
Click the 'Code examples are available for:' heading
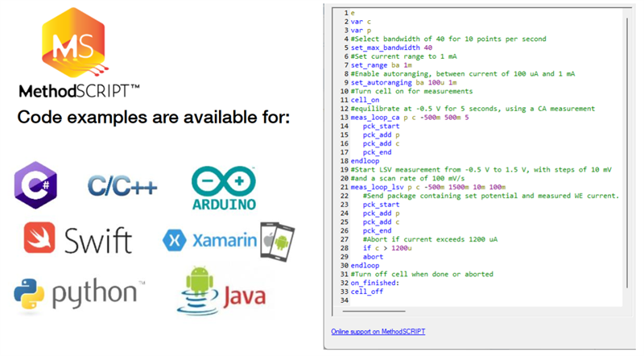(x=154, y=118)
